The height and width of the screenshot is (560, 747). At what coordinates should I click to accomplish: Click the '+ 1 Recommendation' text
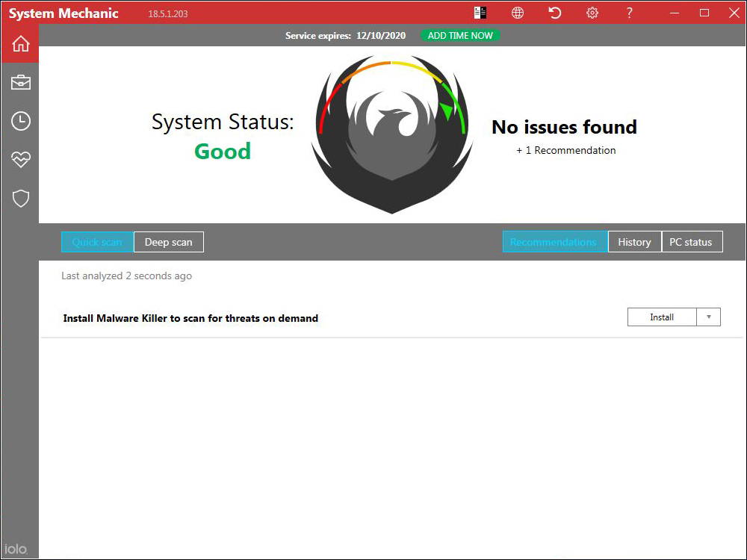[566, 151]
